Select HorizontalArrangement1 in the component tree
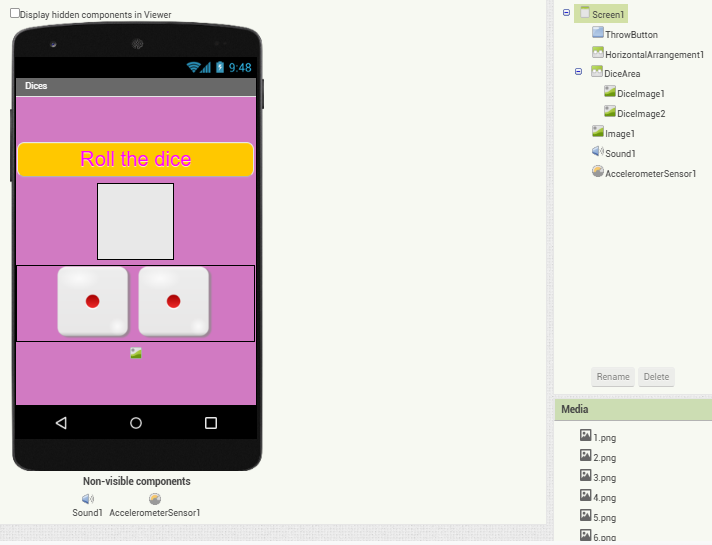Image resolution: width=712 pixels, height=545 pixels. click(x=654, y=54)
